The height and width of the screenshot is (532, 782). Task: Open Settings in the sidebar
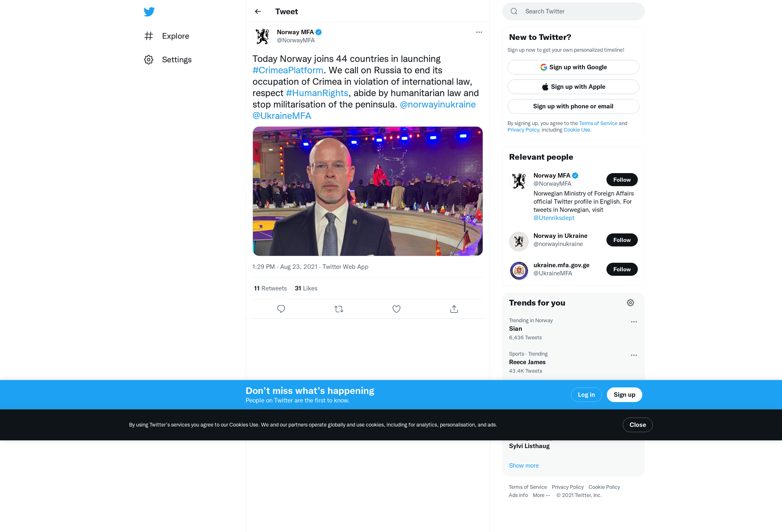[x=168, y=59]
